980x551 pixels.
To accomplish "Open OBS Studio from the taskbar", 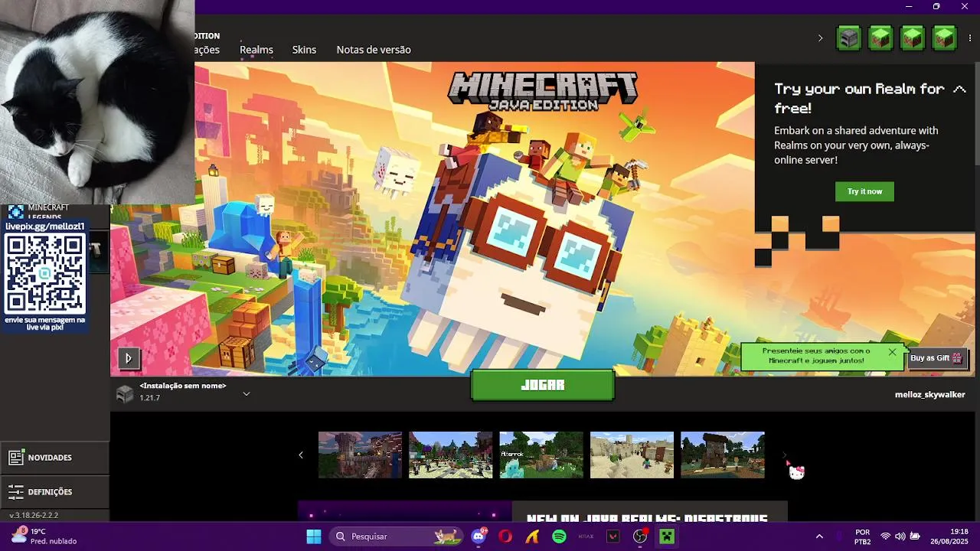I will [640, 536].
